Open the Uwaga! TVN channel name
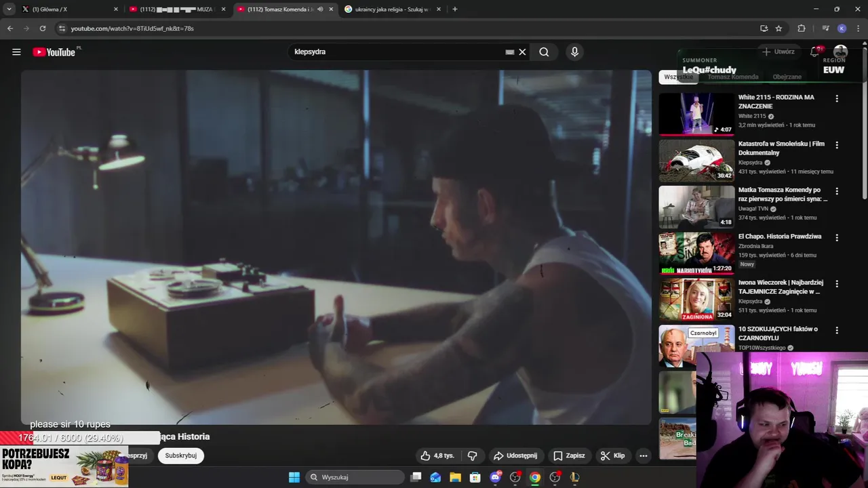868x488 pixels. pyautogui.click(x=753, y=209)
